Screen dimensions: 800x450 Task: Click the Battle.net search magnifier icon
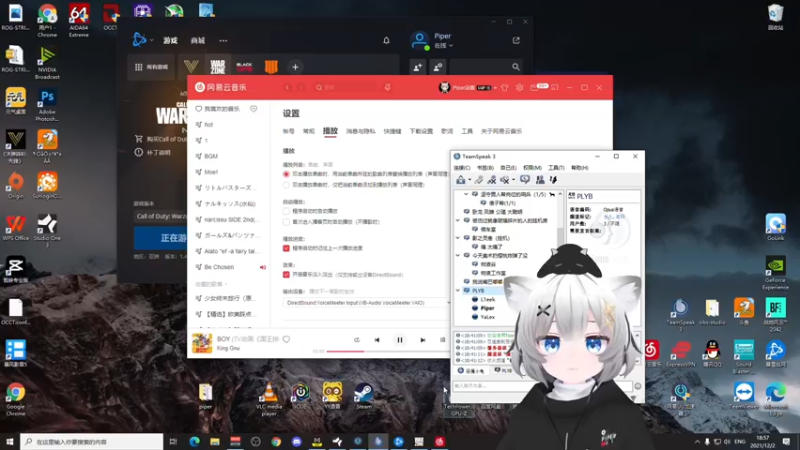(516, 67)
